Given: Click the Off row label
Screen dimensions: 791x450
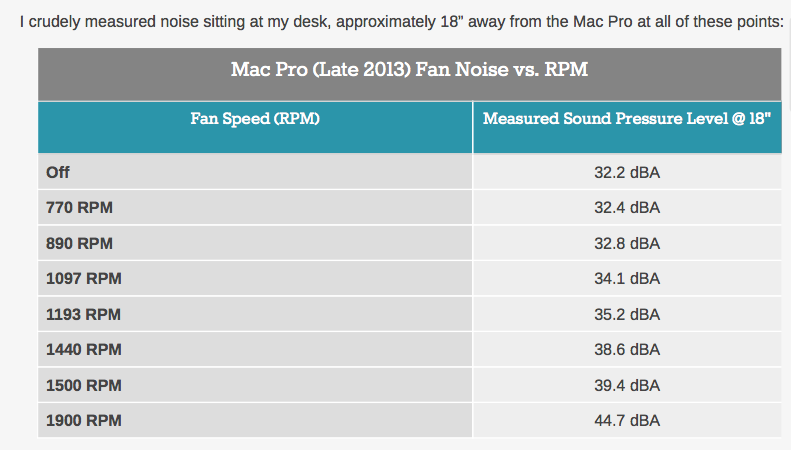Looking at the screenshot, I should point(58,173).
